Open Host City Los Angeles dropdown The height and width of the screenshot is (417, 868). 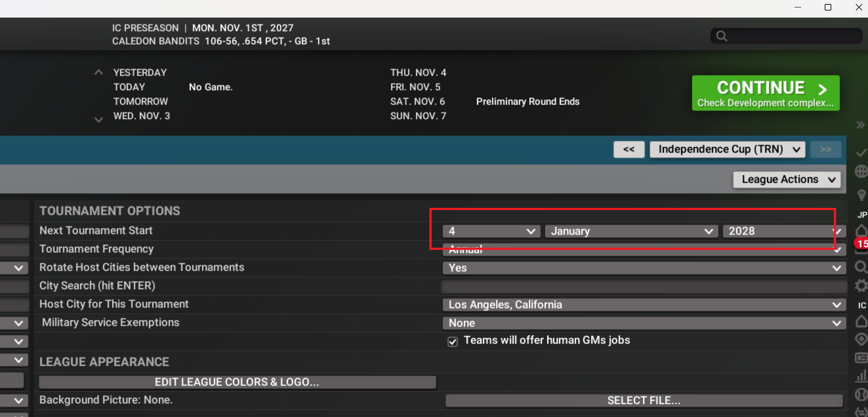pyautogui.click(x=644, y=305)
